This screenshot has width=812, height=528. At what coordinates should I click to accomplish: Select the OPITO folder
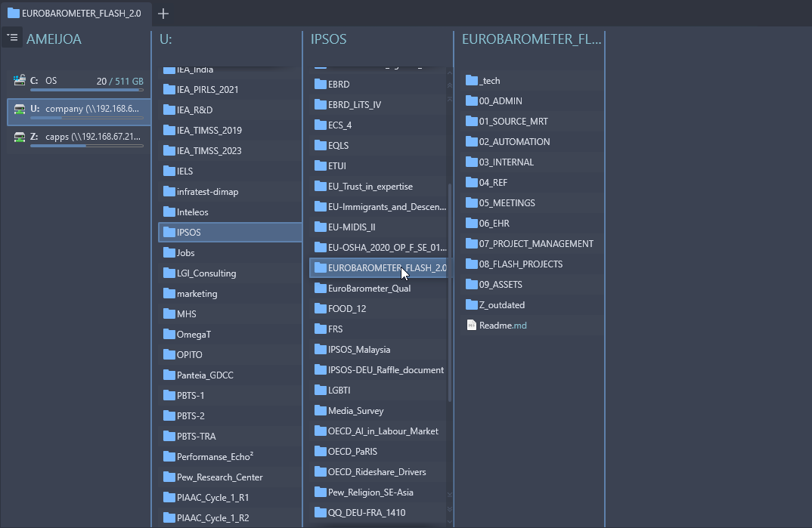[230, 355]
